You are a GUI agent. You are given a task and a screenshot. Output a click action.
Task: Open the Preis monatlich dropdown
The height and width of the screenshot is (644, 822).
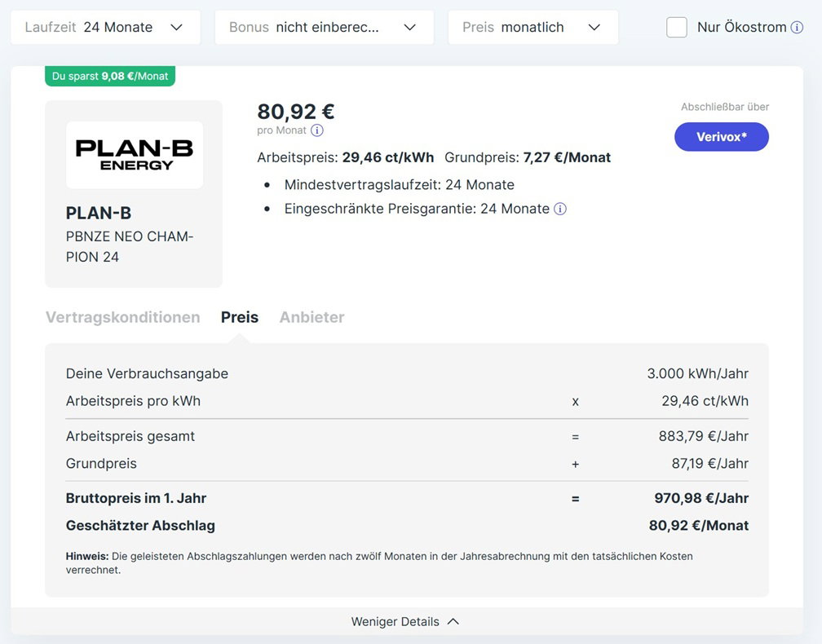pyautogui.click(x=533, y=27)
